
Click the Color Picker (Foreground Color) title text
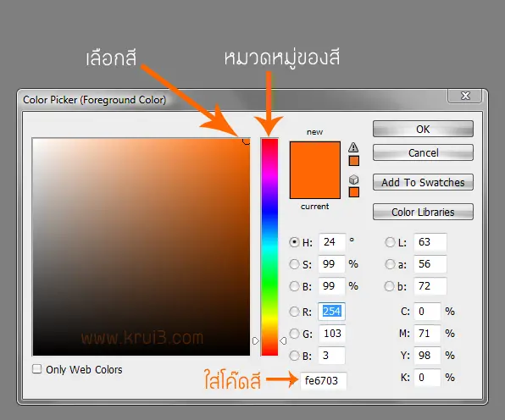[94, 100]
